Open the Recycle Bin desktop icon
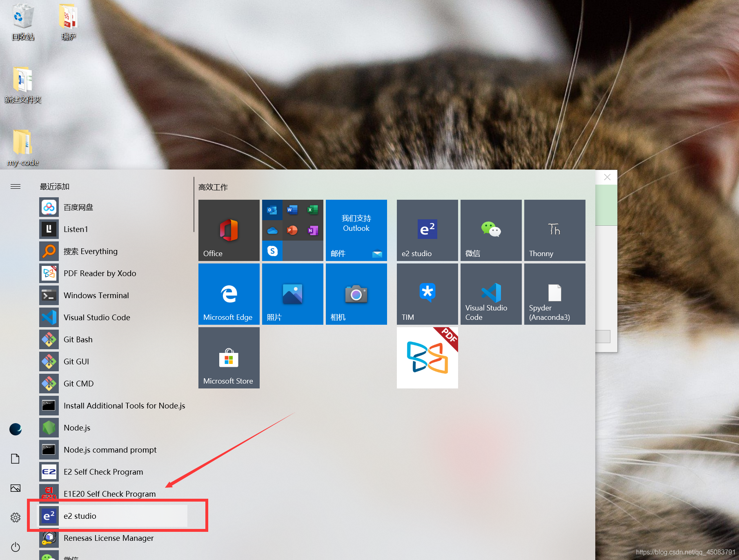This screenshot has width=739, height=560. tap(23, 22)
